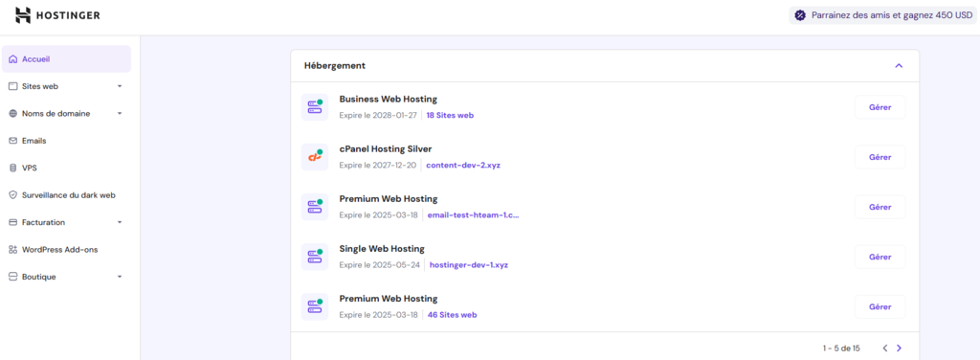
Task: Click the referral badge icon in the top banner
Action: coord(800,15)
